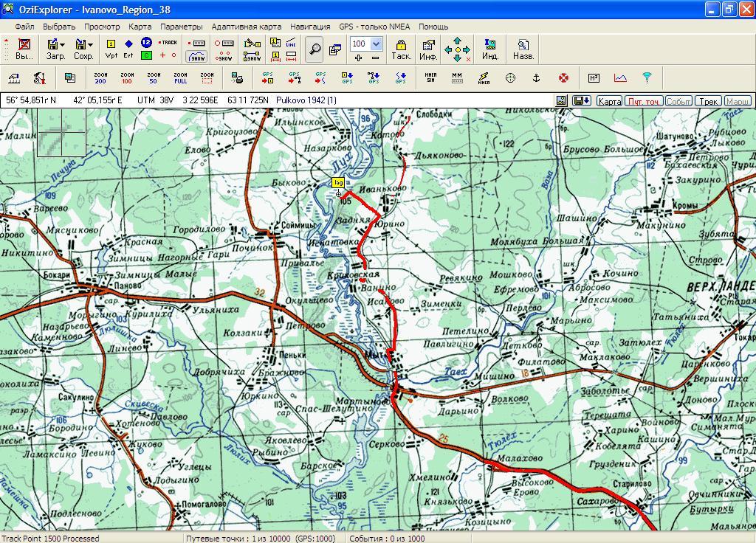Screen dimensions: 756x543
Task: Click the Назв. name search button
Action: point(523,49)
